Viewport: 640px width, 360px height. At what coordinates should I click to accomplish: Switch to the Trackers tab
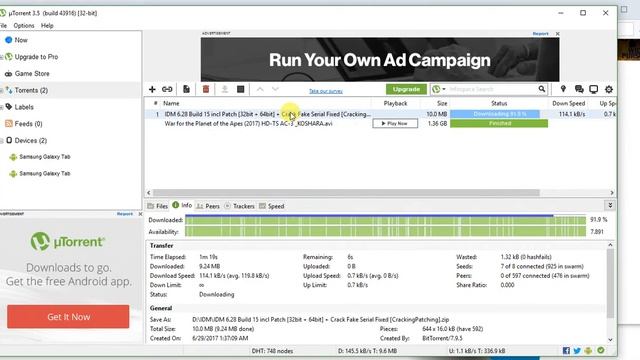coord(240,206)
